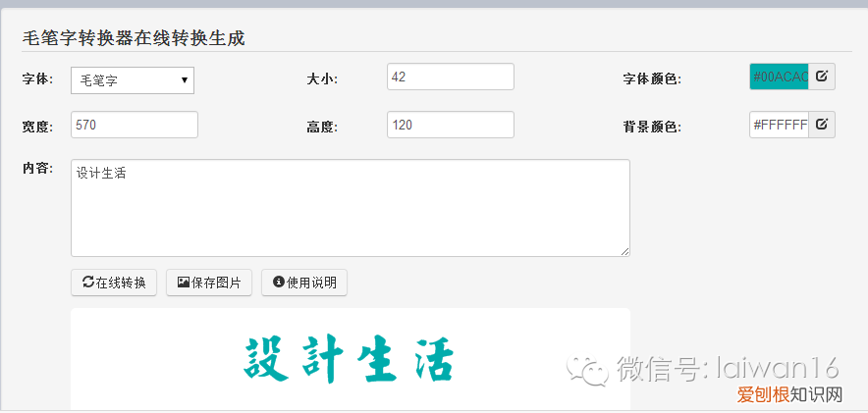Click the 宽度: label

tap(37, 127)
